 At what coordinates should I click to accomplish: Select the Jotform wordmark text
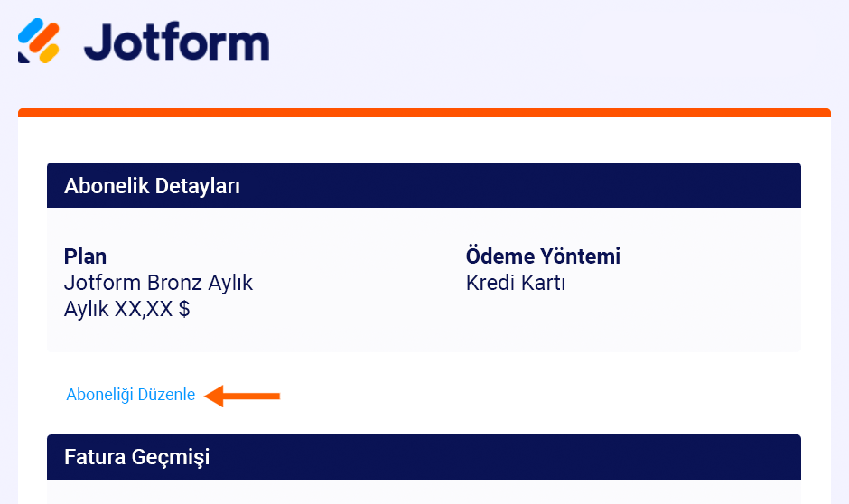pos(177,42)
